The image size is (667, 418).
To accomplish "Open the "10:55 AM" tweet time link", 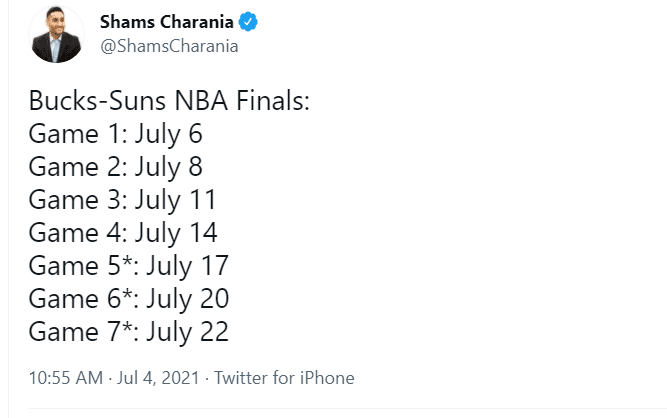I will pyautogui.click(x=65, y=378).
